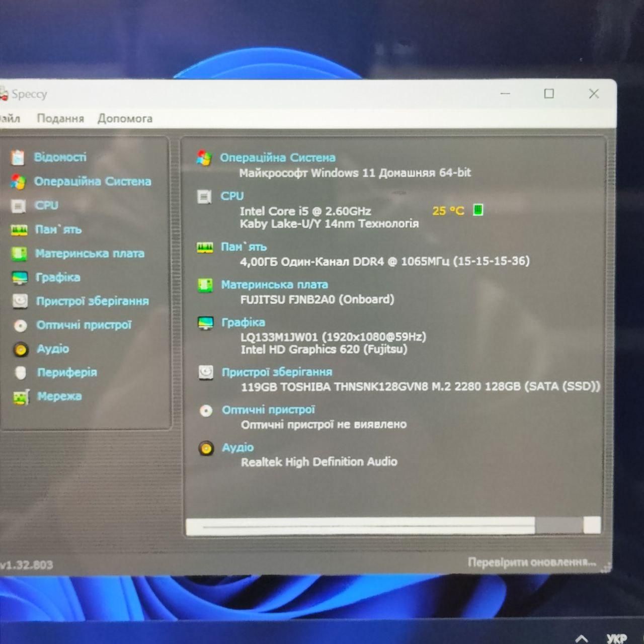
Task: Select the Пам'ять RAM icon in sidebar
Action: coord(19,230)
